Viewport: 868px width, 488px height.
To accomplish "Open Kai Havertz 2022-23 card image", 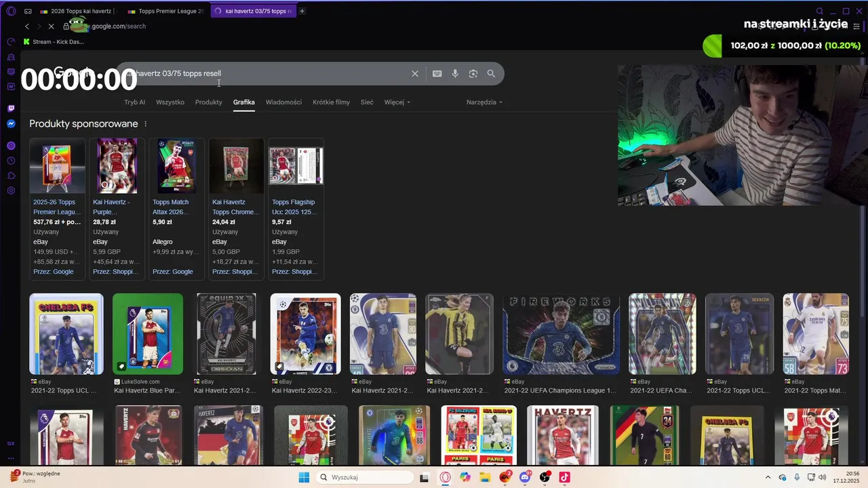I will pos(305,334).
